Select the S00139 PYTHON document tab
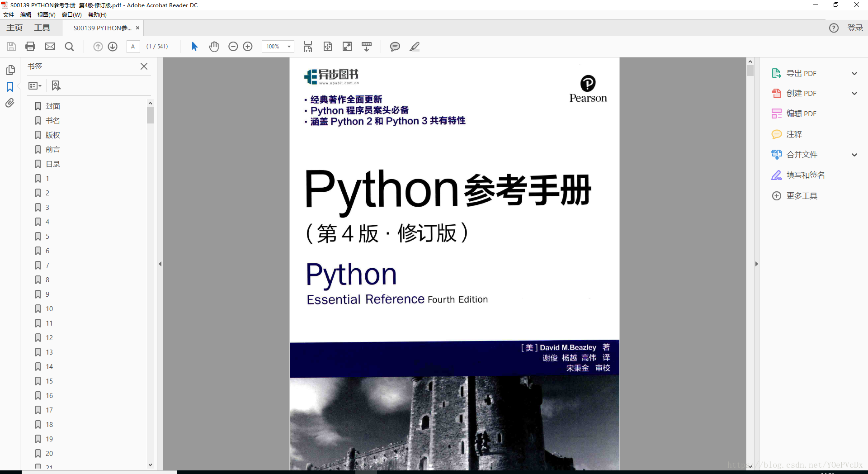 pyautogui.click(x=103, y=28)
